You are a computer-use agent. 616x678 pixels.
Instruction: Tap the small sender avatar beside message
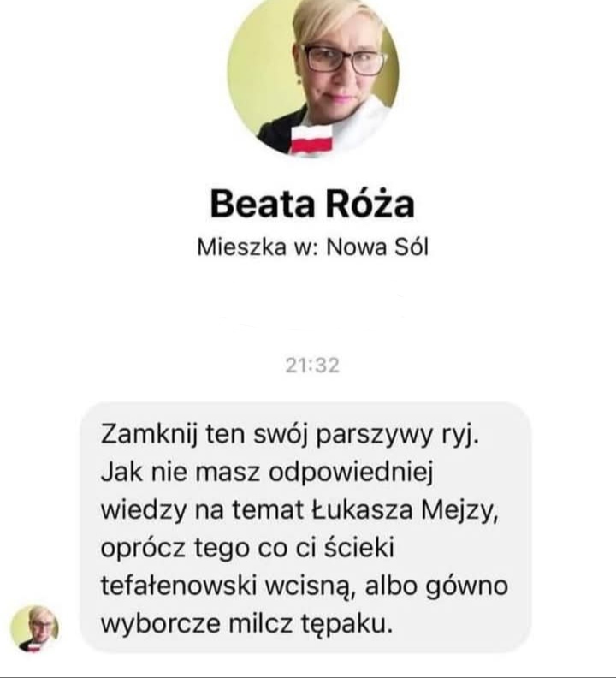34,628
